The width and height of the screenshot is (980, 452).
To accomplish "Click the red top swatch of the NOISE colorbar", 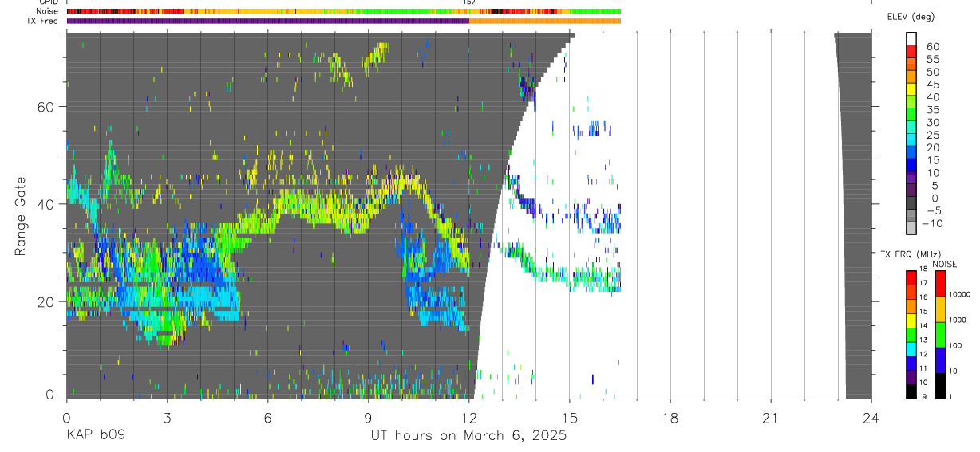I will (941, 284).
